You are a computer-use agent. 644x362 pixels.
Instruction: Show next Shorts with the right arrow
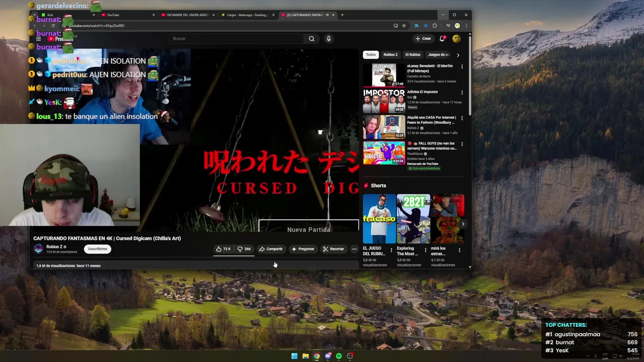[x=462, y=224]
